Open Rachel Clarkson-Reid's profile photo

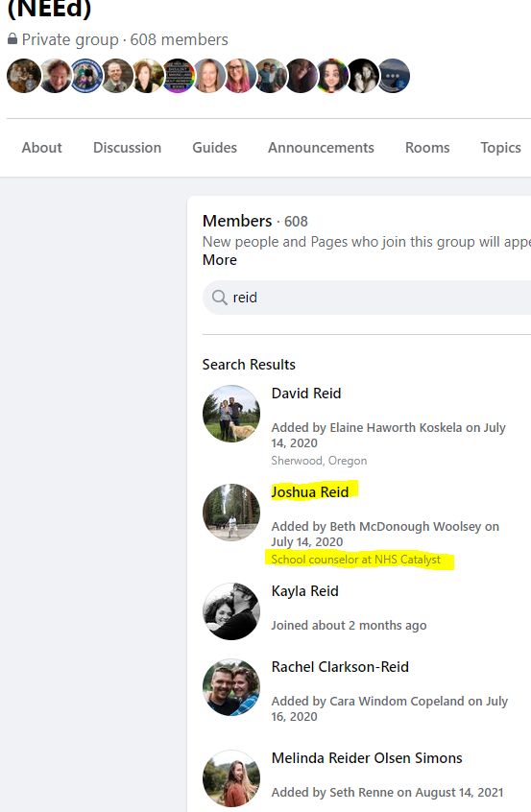pos(231,687)
